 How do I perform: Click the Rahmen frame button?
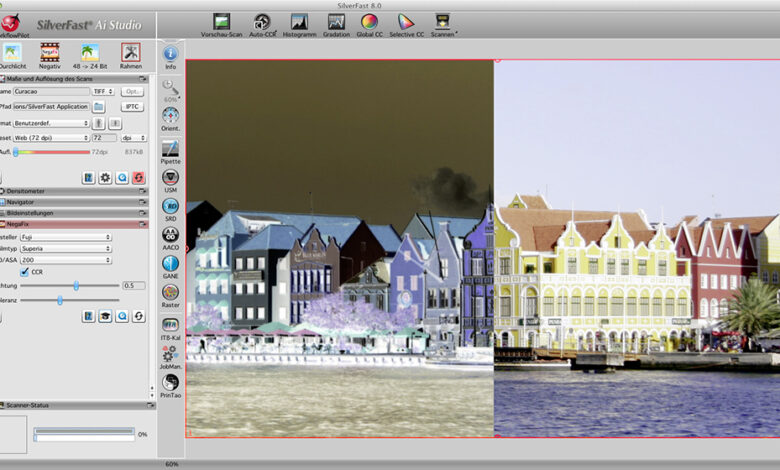point(131,52)
